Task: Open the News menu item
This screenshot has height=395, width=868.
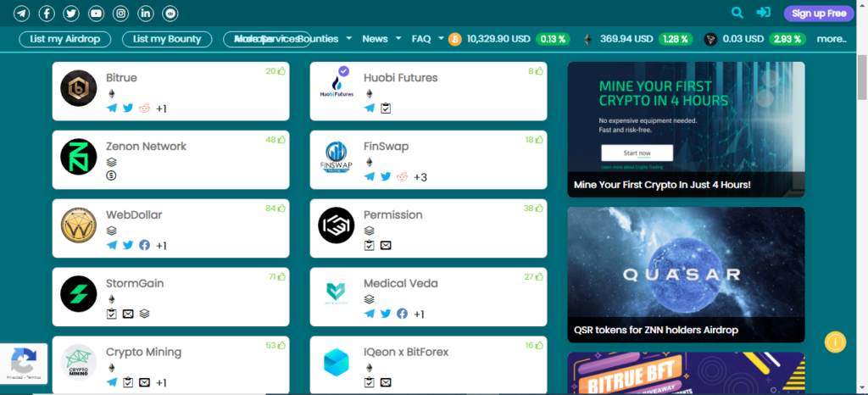Action: tap(376, 39)
